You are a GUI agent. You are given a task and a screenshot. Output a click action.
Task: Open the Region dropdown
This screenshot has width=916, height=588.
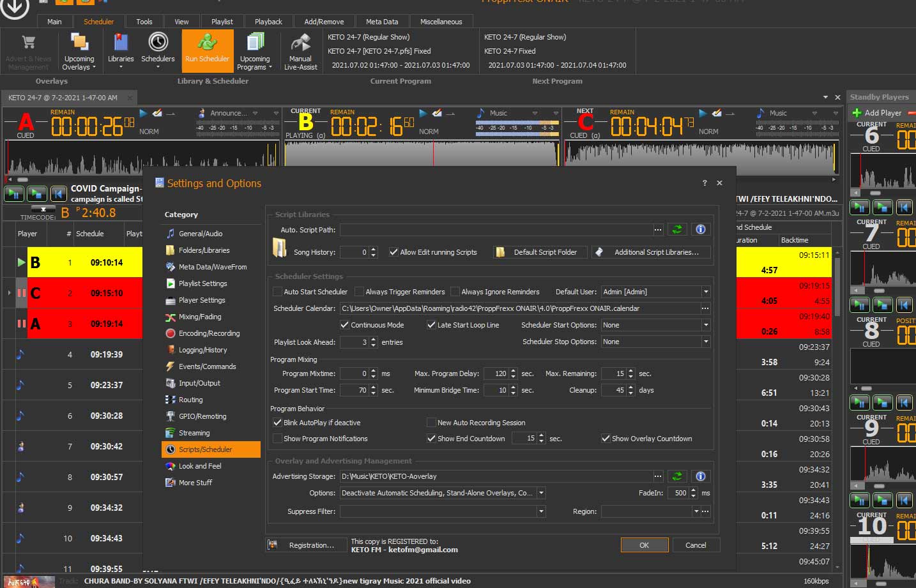[x=696, y=511]
